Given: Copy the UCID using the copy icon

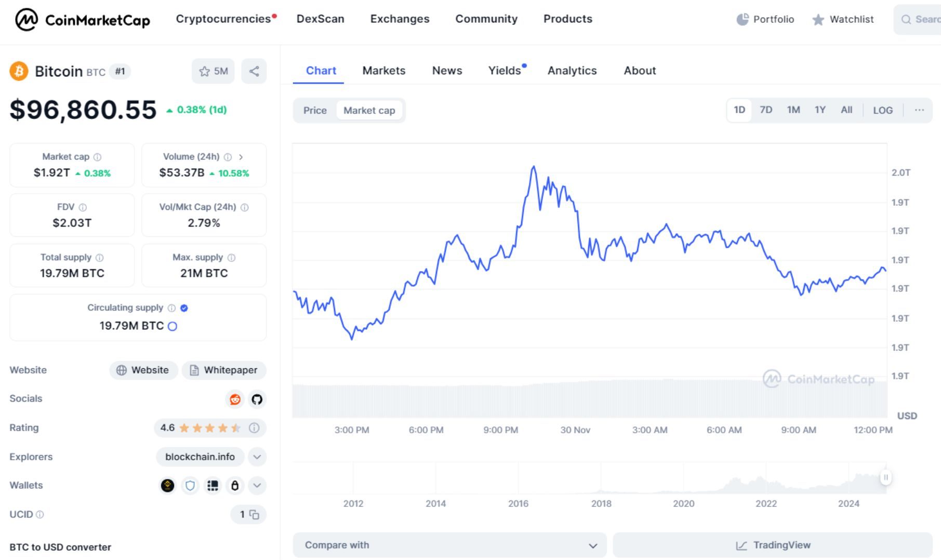Looking at the screenshot, I should 254,514.
